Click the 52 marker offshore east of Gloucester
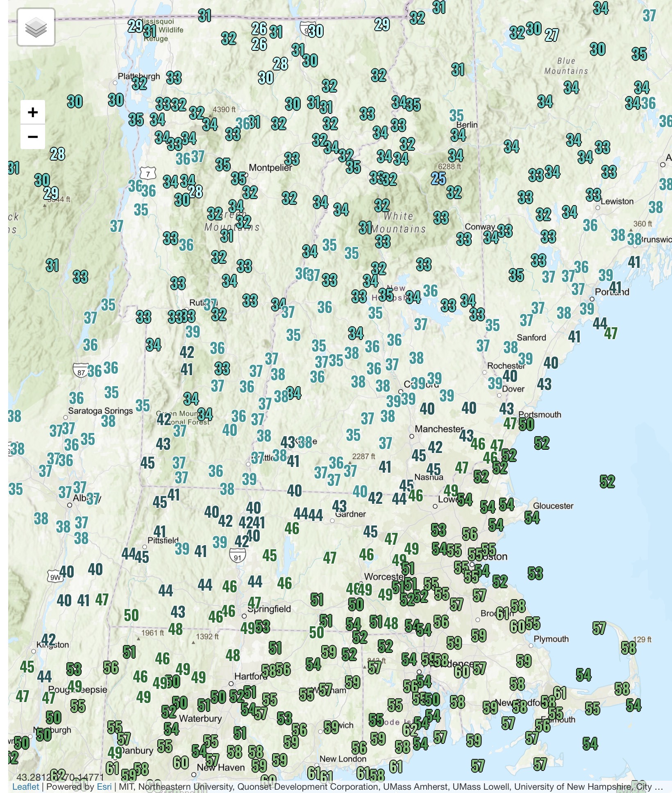The height and width of the screenshot is (793, 672). (607, 482)
